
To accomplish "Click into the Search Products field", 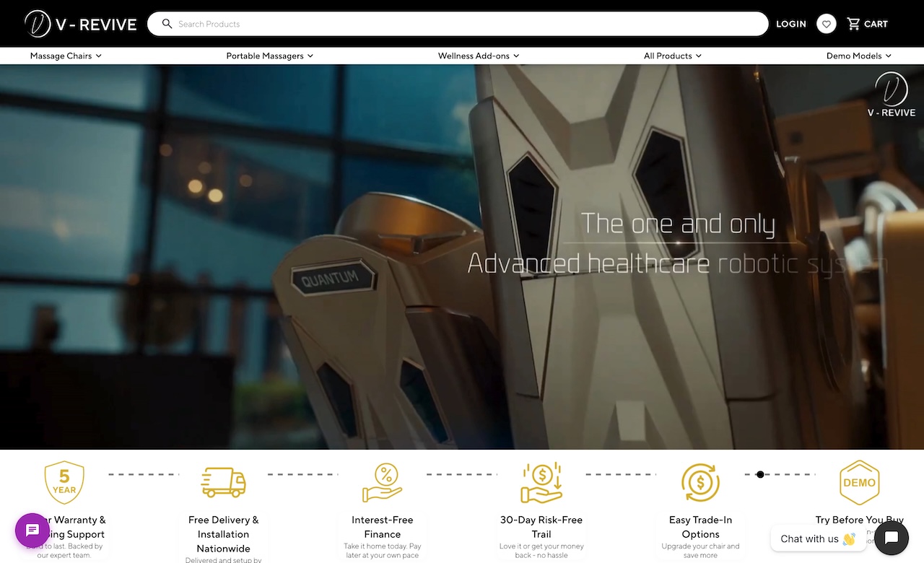I will click(458, 24).
